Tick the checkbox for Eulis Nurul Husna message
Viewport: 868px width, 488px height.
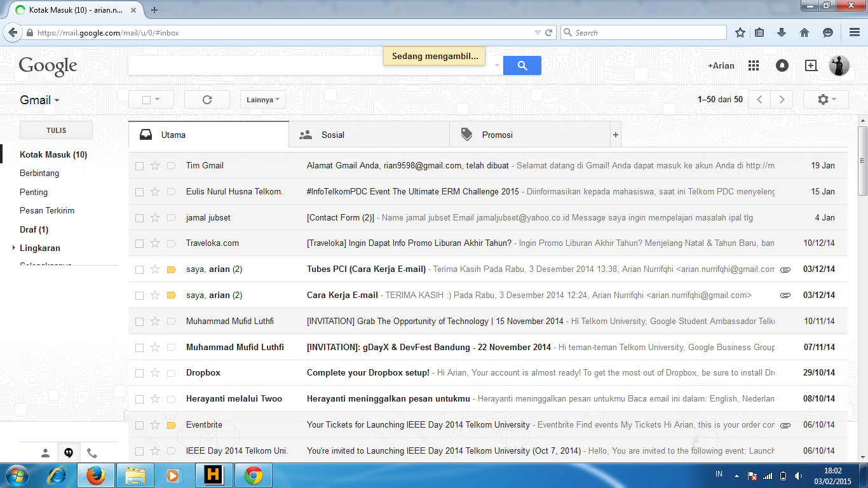pos(139,192)
